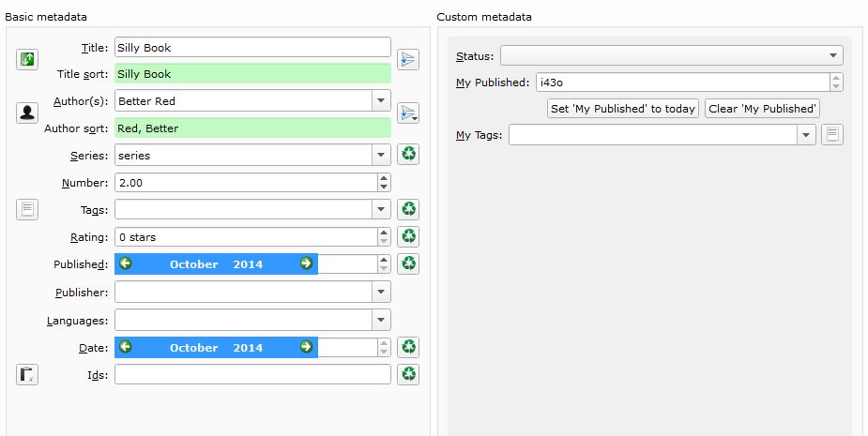Increase the series Number with up arrow

click(383, 178)
